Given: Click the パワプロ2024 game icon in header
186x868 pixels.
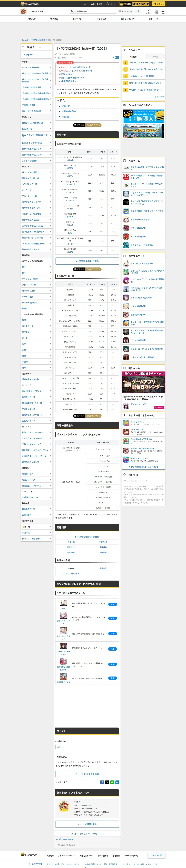Looking at the screenshot, I should pyautogui.click(x=23, y=11).
